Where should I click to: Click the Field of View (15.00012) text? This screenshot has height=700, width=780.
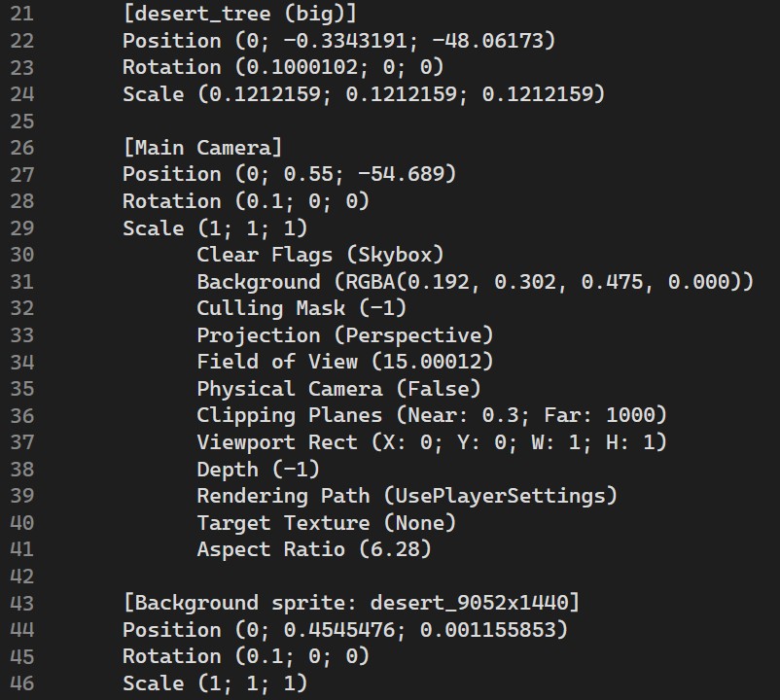click(345, 362)
